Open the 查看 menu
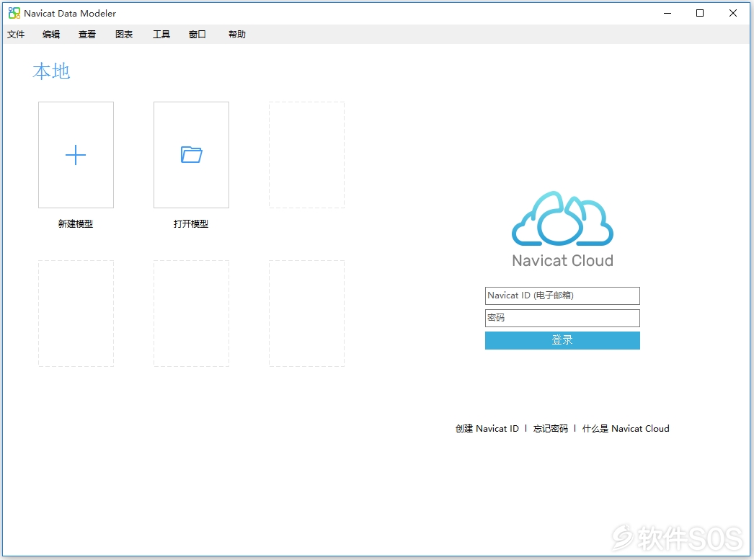The width and height of the screenshot is (754, 560). pyautogui.click(x=87, y=34)
